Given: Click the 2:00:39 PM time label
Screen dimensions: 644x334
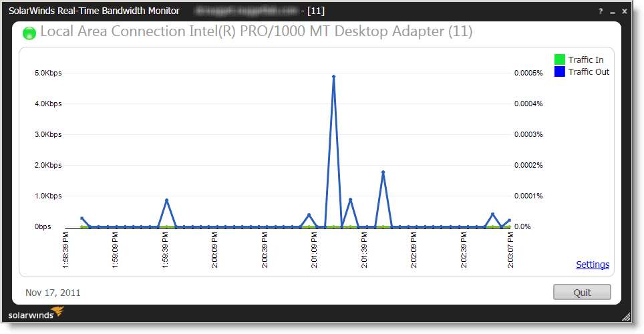Looking at the screenshot, I should pyautogui.click(x=265, y=251).
